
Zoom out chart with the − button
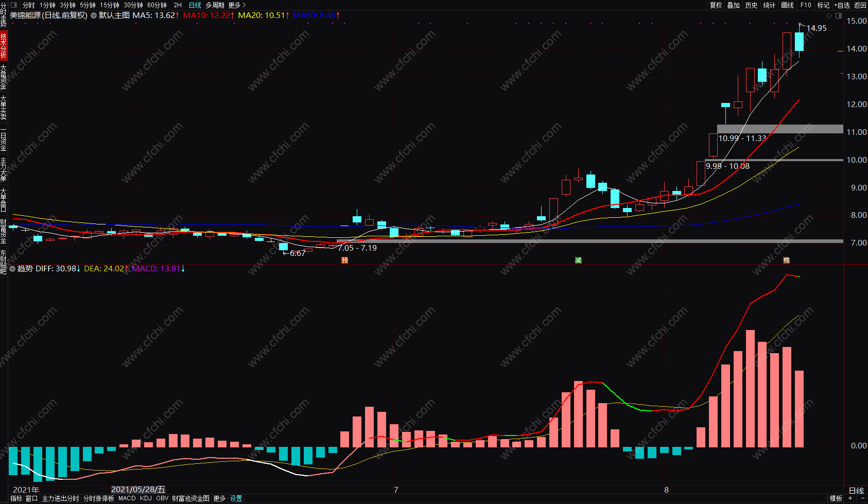point(862,498)
